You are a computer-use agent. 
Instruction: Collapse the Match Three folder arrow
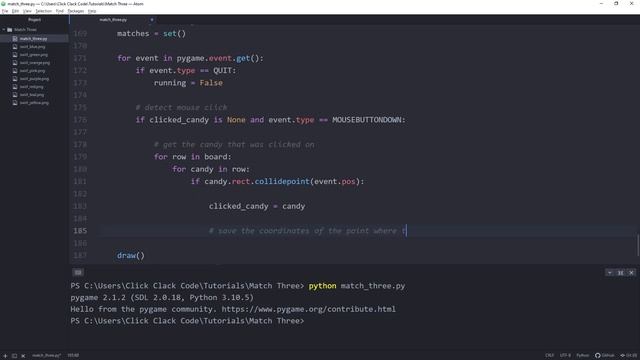pos(4,30)
